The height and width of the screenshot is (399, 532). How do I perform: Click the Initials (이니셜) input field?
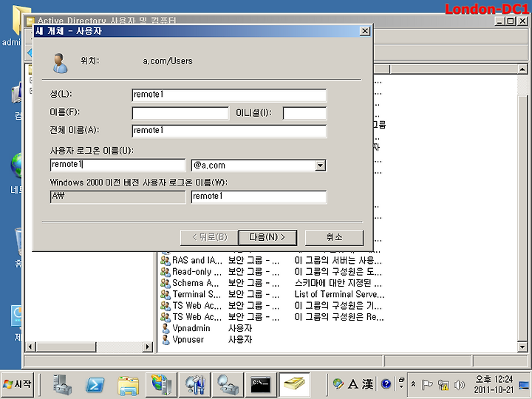[304, 113]
